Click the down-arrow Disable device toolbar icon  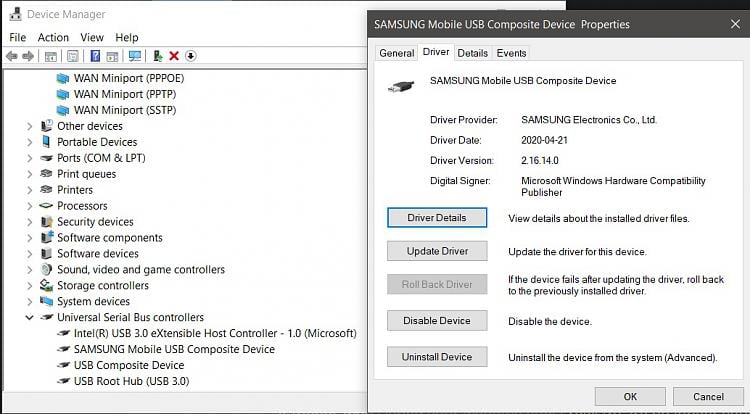(190, 56)
